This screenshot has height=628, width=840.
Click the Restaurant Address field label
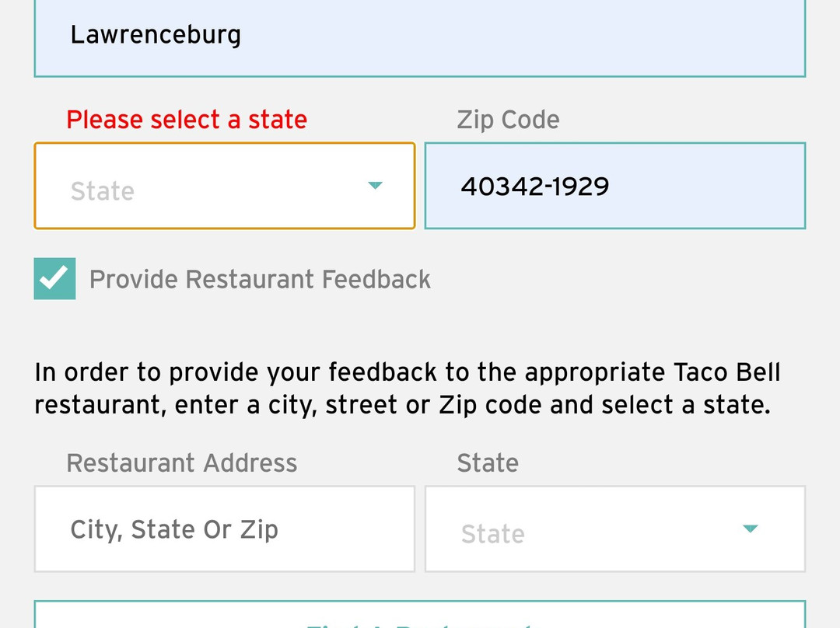182,463
